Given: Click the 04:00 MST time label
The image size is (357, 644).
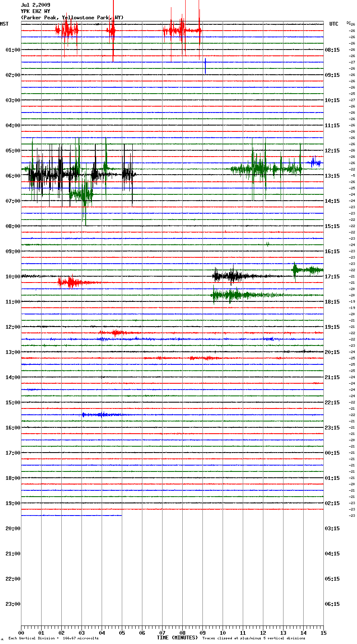Looking at the screenshot, I should (x=13, y=126).
